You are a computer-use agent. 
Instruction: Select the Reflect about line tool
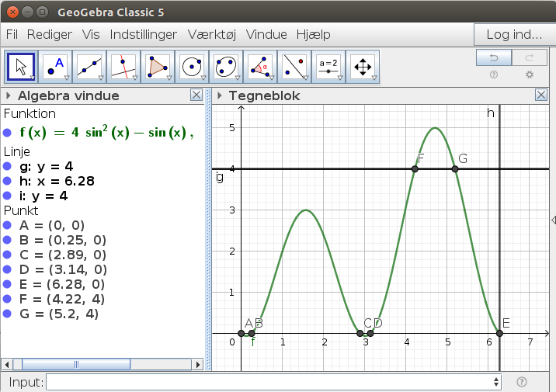pos(294,67)
